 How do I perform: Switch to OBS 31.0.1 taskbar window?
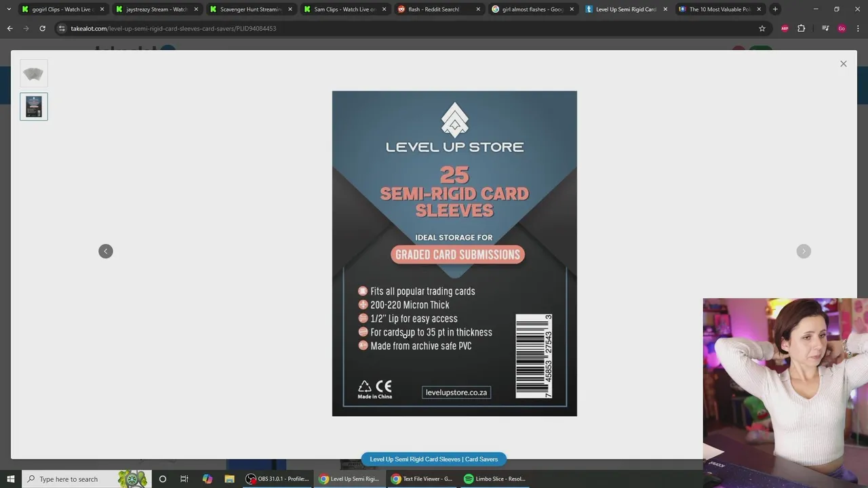click(277, 479)
